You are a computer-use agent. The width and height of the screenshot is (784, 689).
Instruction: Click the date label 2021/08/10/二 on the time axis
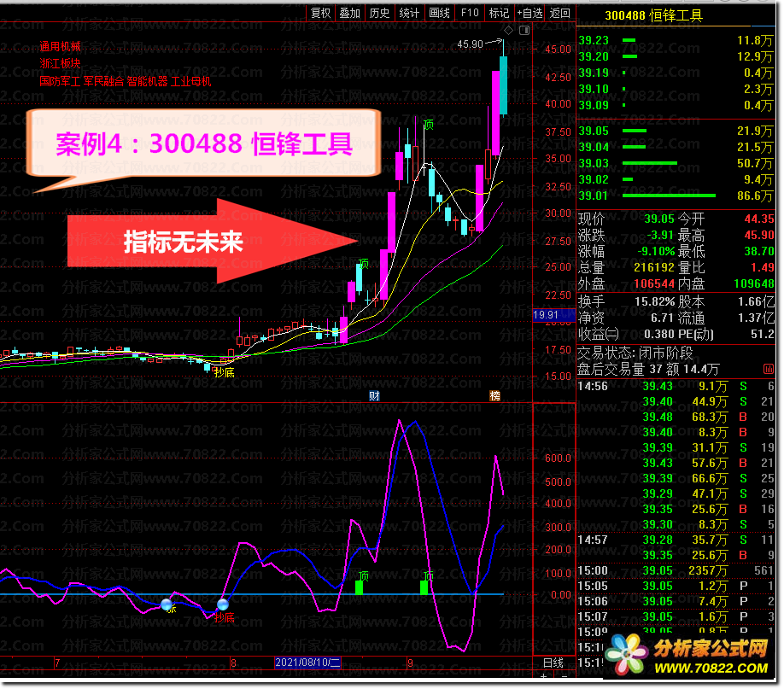(x=308, y=663)
